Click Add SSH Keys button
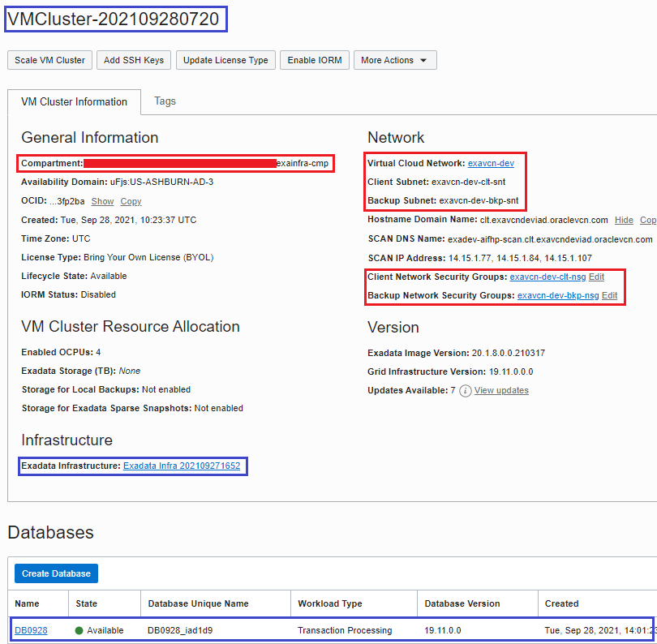Image resolution: width=657 pixels, height=644 pixels. tap(134, 60)
